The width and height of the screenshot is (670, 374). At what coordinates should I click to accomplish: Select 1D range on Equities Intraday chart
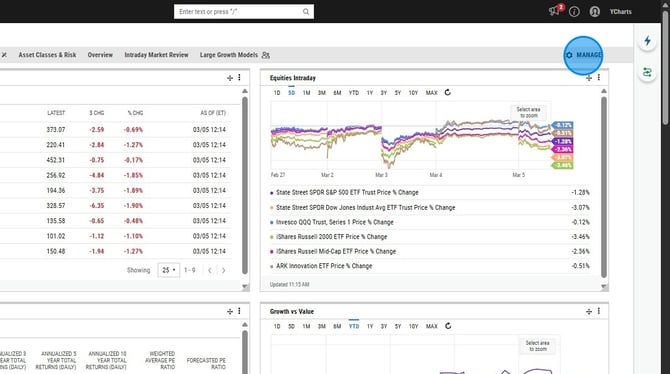tap(277, 93)
